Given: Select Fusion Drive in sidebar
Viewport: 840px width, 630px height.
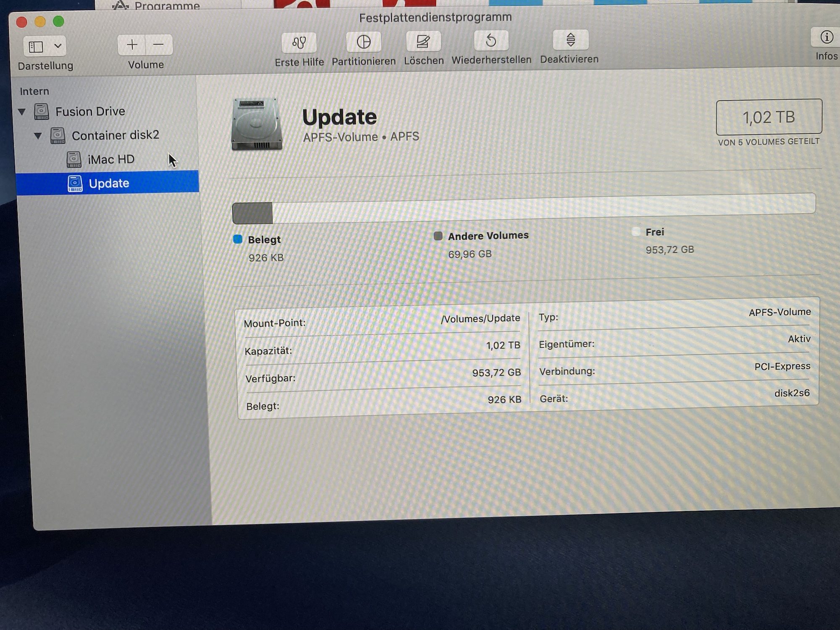Looking at the screenshot, I should pos(90,112).
